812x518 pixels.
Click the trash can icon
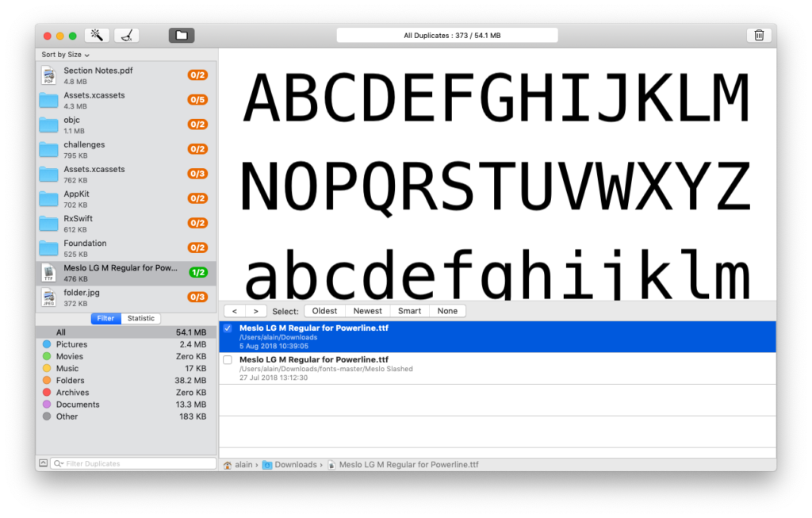759,35
